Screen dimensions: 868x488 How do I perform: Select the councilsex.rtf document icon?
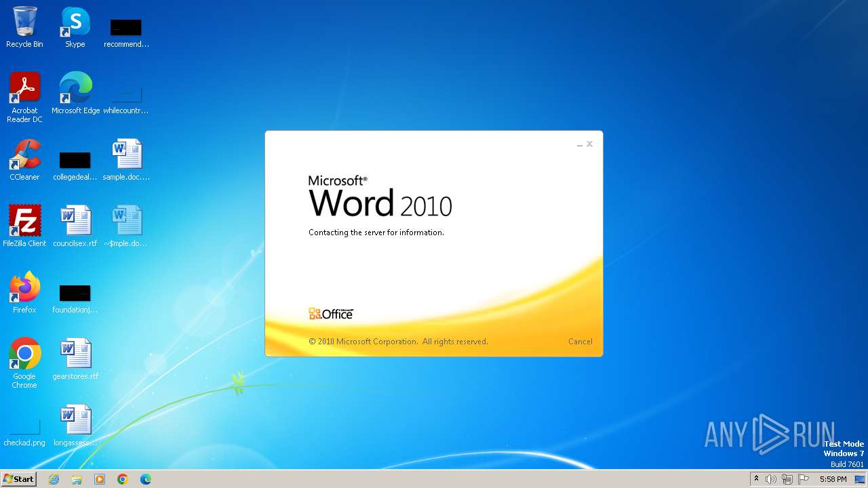point(75,226)
